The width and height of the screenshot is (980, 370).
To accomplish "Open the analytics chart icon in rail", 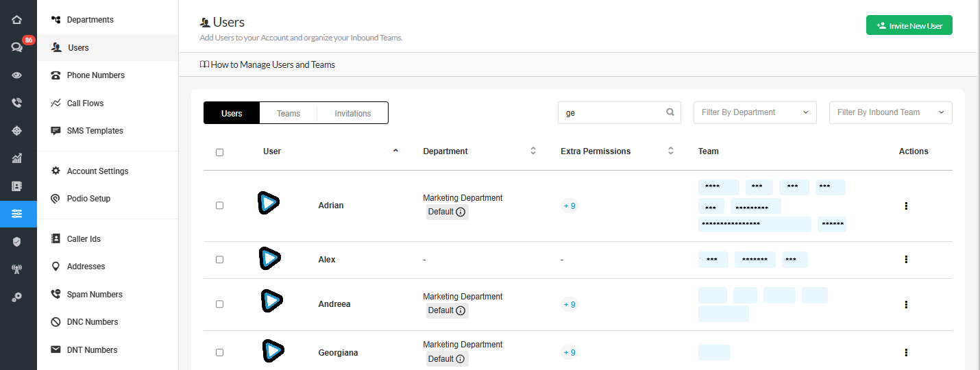I will [17, 158].
